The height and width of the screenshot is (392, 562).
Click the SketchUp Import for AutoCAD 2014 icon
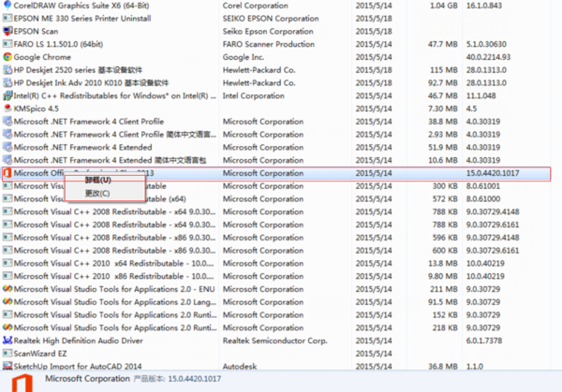click(x=7, y=366)
